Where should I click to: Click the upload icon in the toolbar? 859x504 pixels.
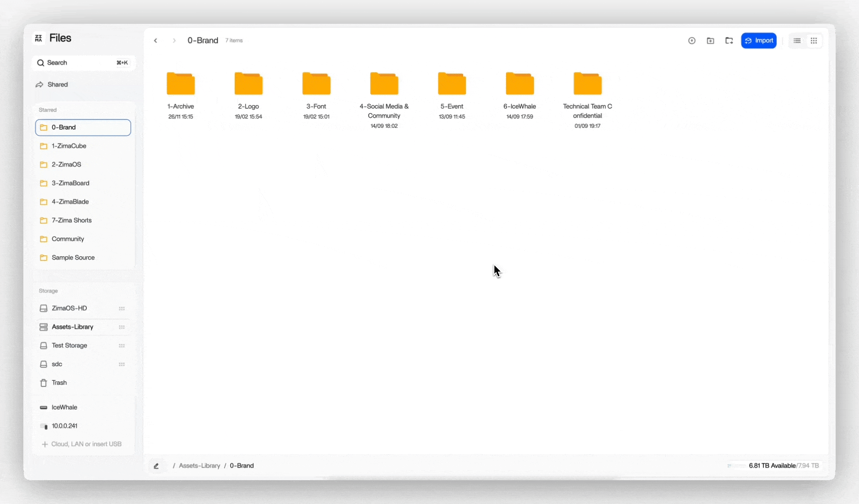pos(692,41)
